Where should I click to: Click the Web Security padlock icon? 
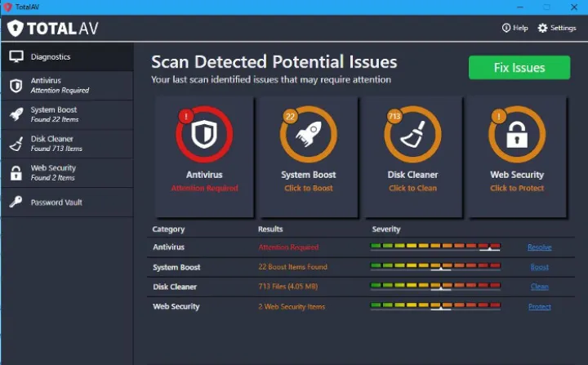coord(516,136)
